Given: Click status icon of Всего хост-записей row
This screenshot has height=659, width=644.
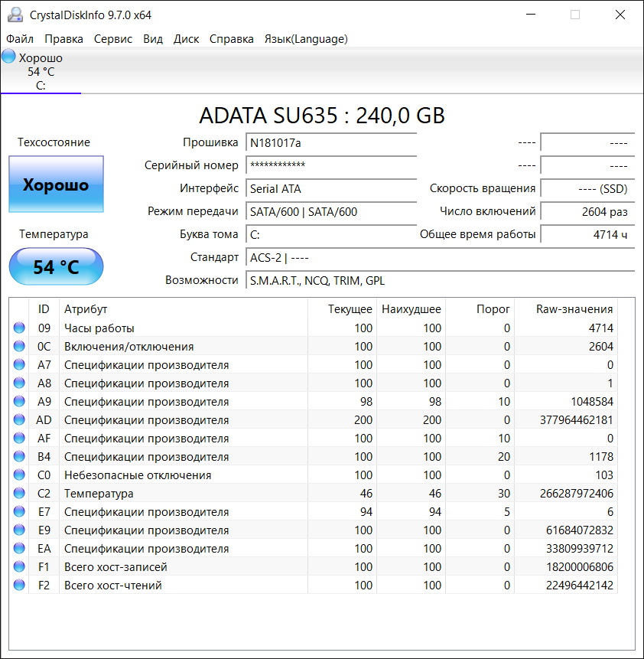Looking at the screenshot, I should tap(19, 567).
